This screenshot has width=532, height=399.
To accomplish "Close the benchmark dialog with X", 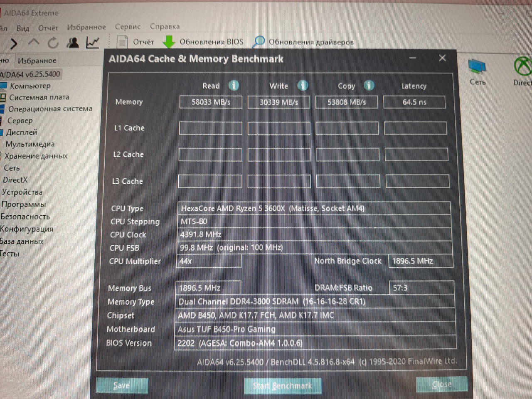I will (x=443, y=58).
